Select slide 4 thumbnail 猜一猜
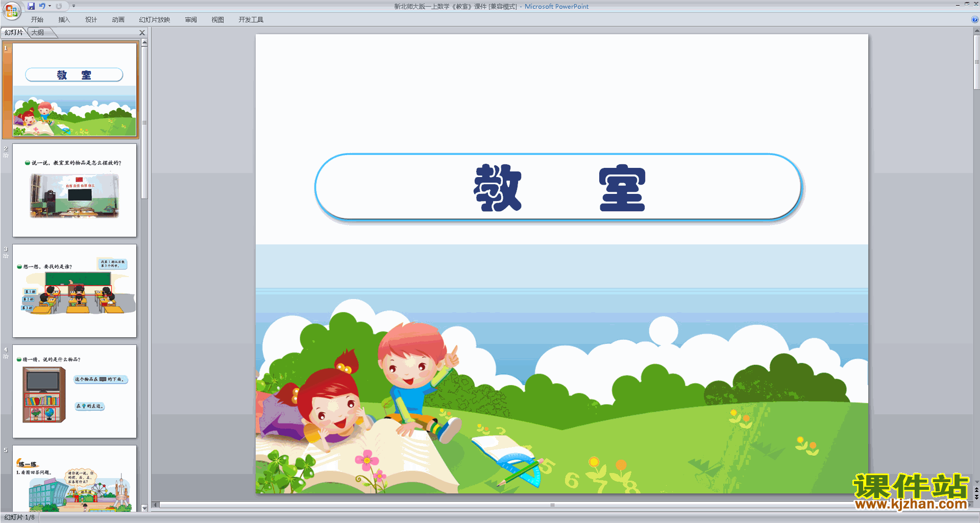The width and height of the screenshot is (980, 523). (x=75, y=391)
